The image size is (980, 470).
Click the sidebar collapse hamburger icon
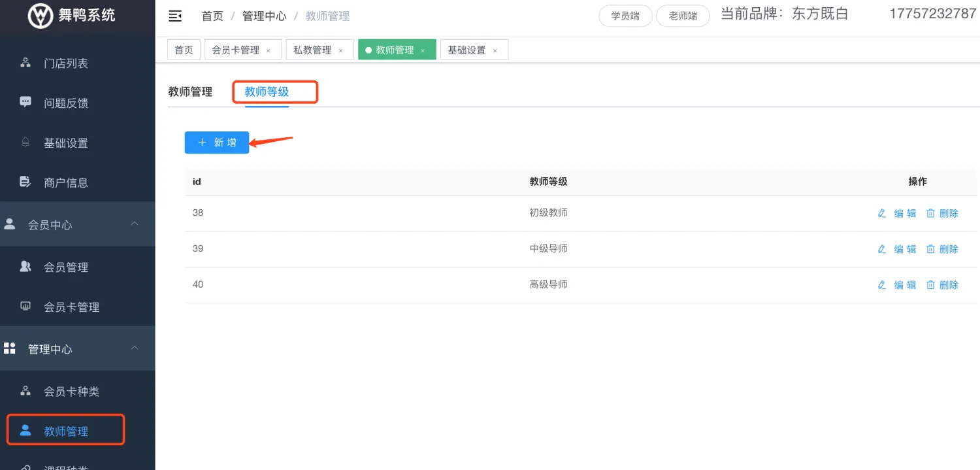point(175,16)
